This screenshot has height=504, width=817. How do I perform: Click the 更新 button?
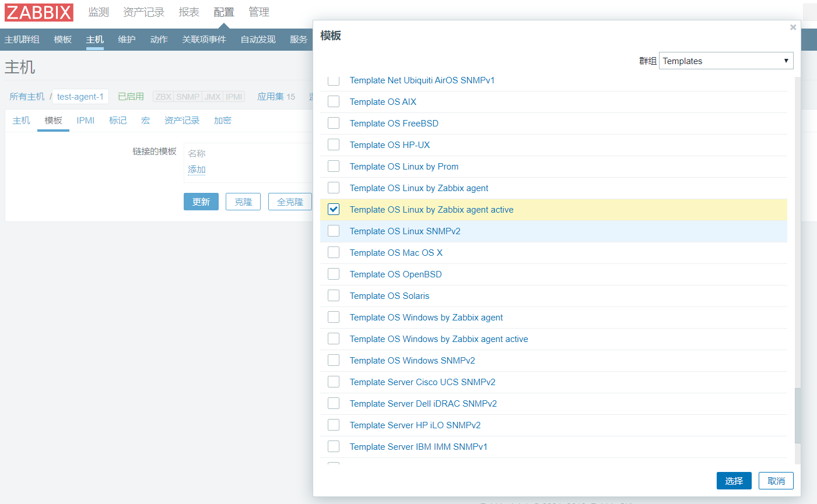[201, 202]
